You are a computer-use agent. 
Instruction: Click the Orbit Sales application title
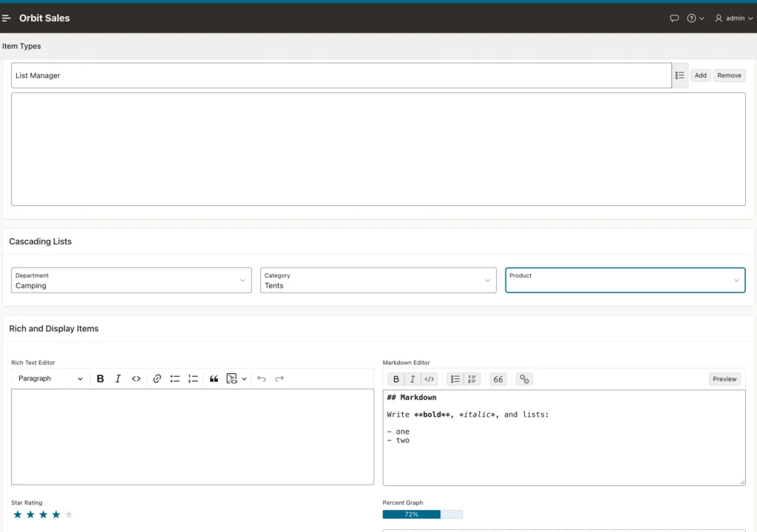point(44,18)
